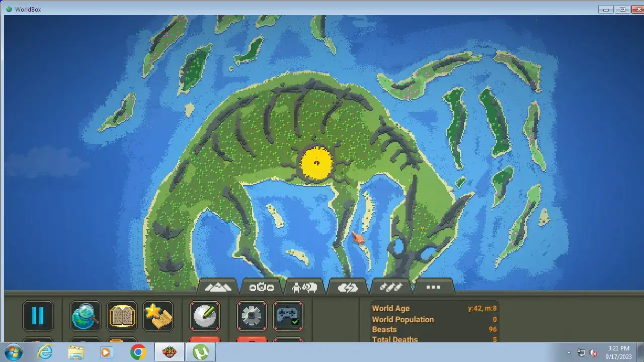
Task: Open Google Chrome from taskbar
Action: point(138,352)
